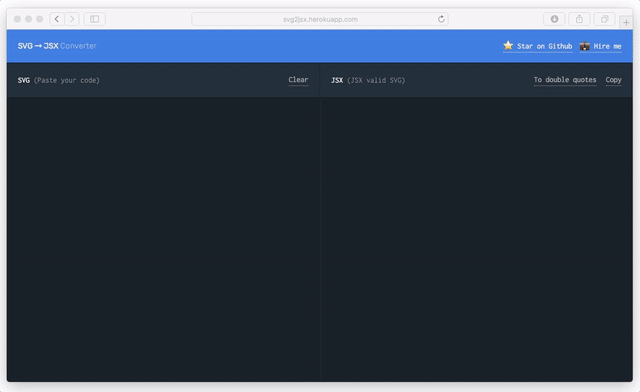Screen dimensions: 640x392
Task: Copy the JSX output with Copy
Action: 613,80
